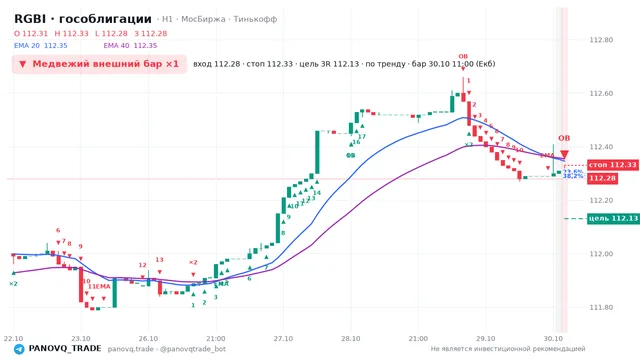Viewport: 640px width, 360px height.
Task: Click the investment disclaimer text in footer
Action: click(x=508, y=349)
